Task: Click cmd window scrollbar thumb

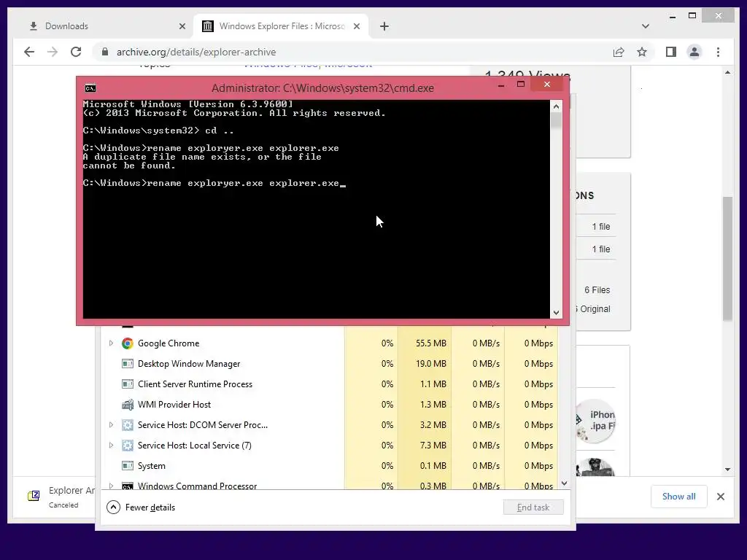Action: (556, 120)
